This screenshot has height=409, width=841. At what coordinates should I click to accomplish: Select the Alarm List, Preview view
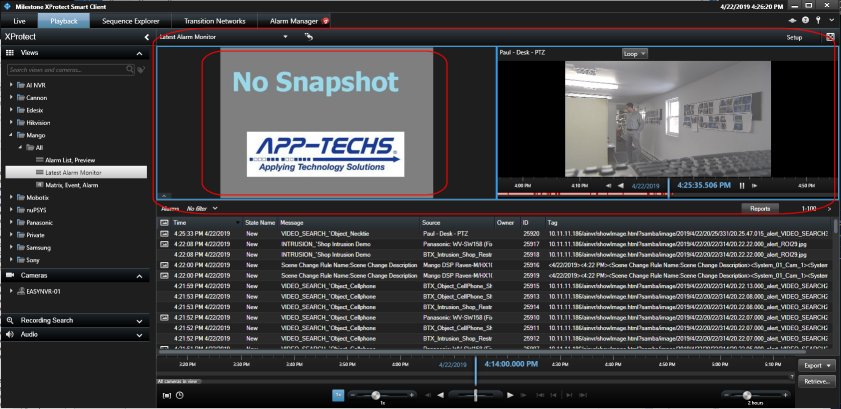(x=70, y=160)
